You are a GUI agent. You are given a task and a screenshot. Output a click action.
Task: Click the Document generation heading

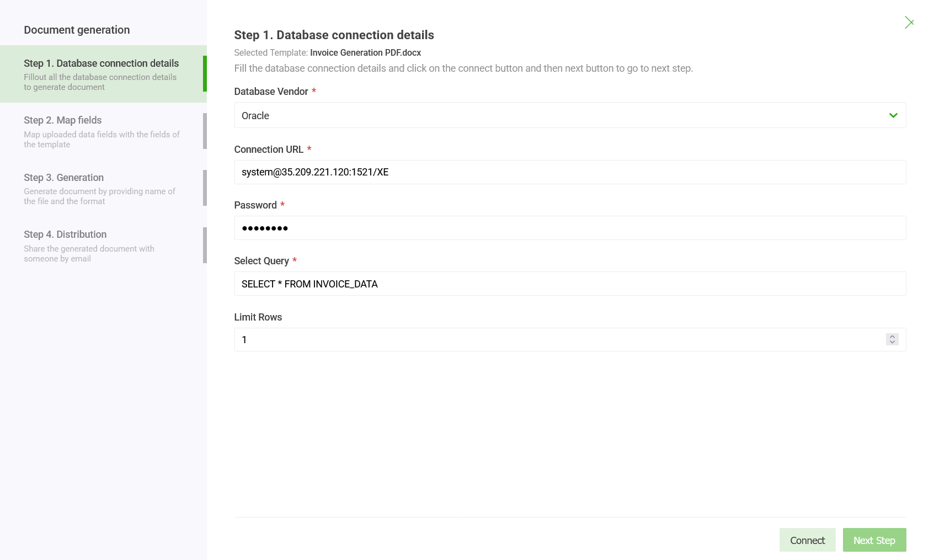[76, 29]
